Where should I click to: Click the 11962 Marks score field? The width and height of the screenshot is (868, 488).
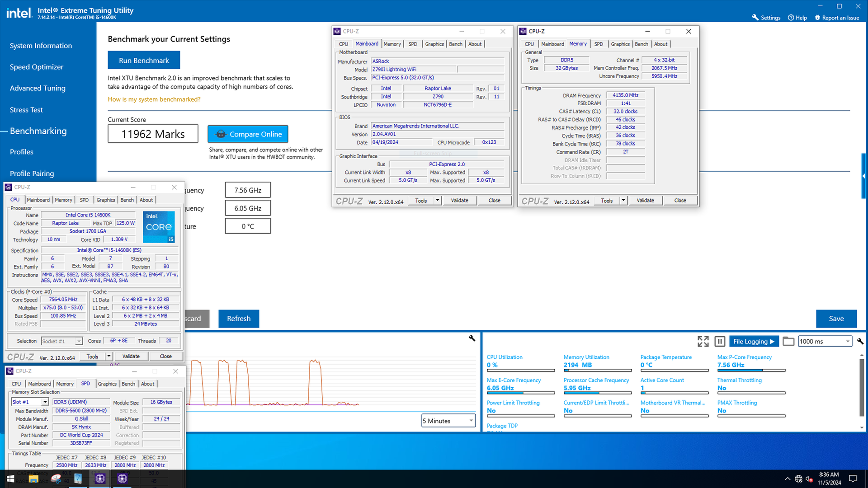pyautogui.click(x=153, y=134)
